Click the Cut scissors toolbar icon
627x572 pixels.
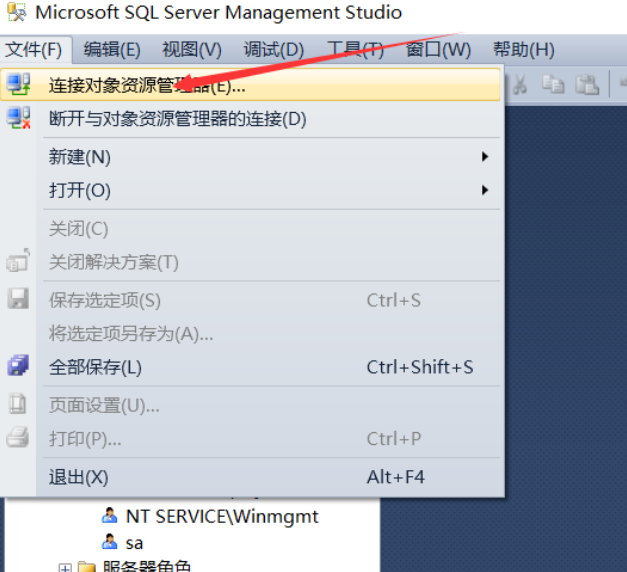pos(519,84)
